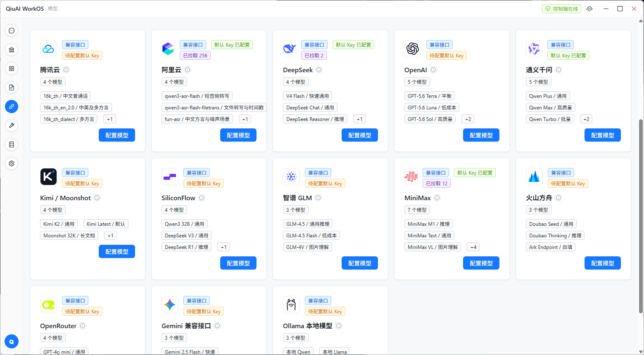This screenshot has height=355, width=644.
Task: Expand +1 more models in 腾讯云 card
Action: 110,119
